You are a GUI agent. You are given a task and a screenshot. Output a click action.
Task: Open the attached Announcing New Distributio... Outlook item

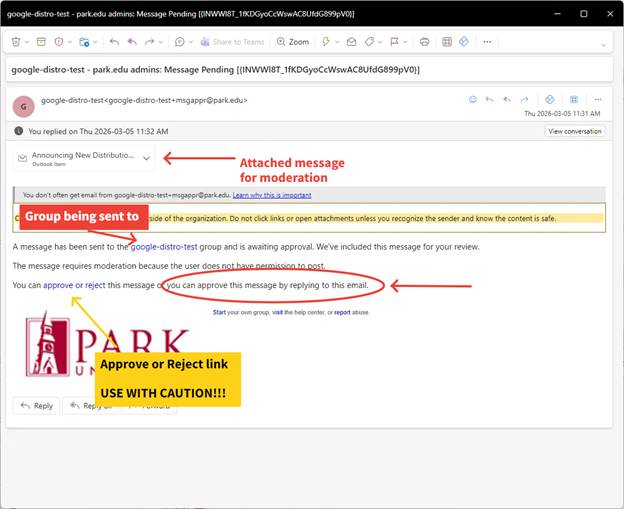click(83, 158)
